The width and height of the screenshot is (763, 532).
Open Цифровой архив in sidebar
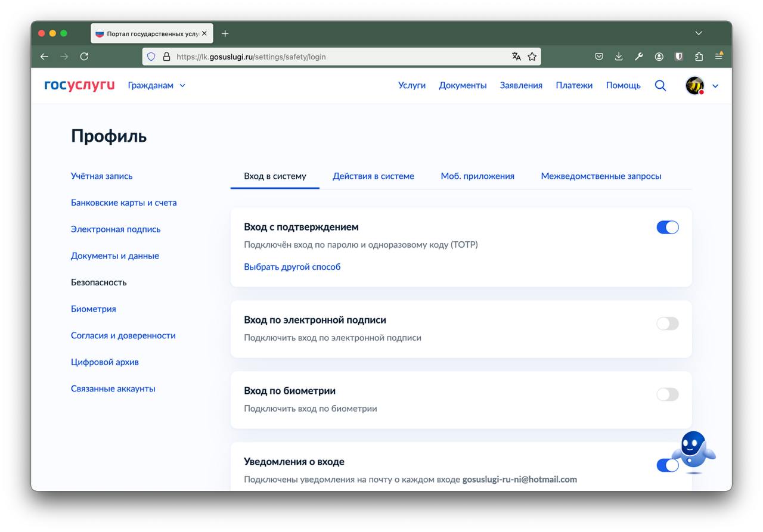(105, 362)
